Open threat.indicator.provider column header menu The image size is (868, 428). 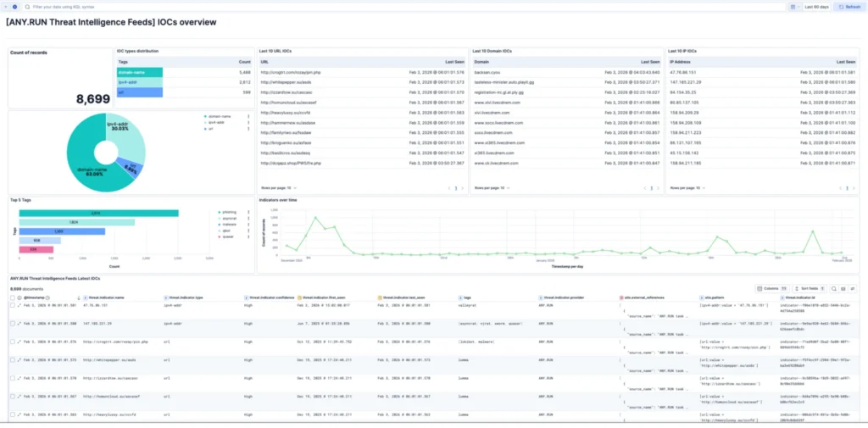pyautogui.click(x=563, y=297)
